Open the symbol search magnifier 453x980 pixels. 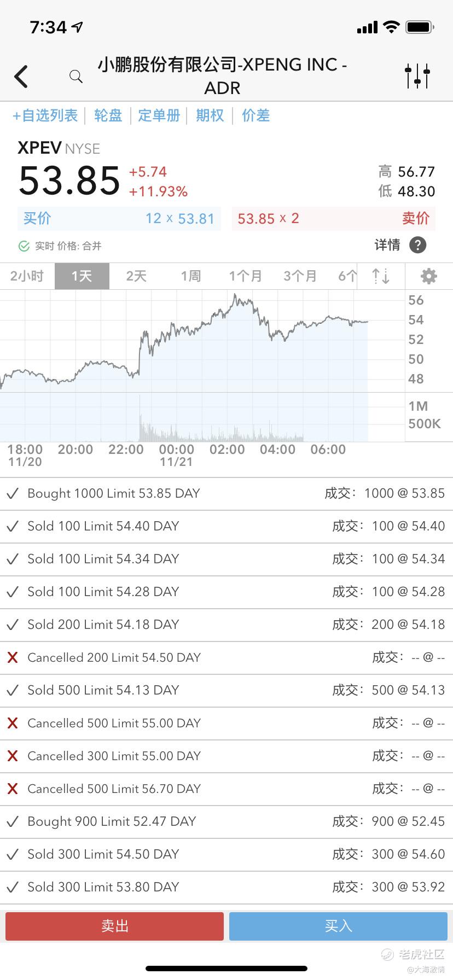coord(76,77)
